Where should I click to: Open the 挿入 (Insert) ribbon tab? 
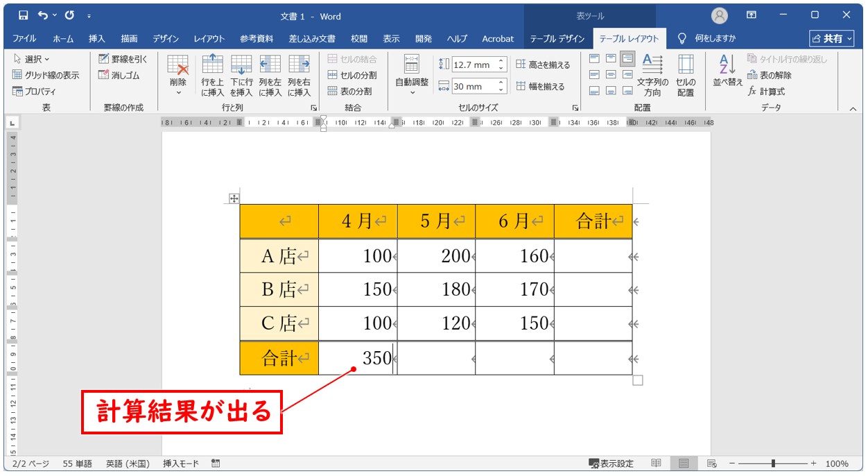pyautogui.click(x=97, y=39)
